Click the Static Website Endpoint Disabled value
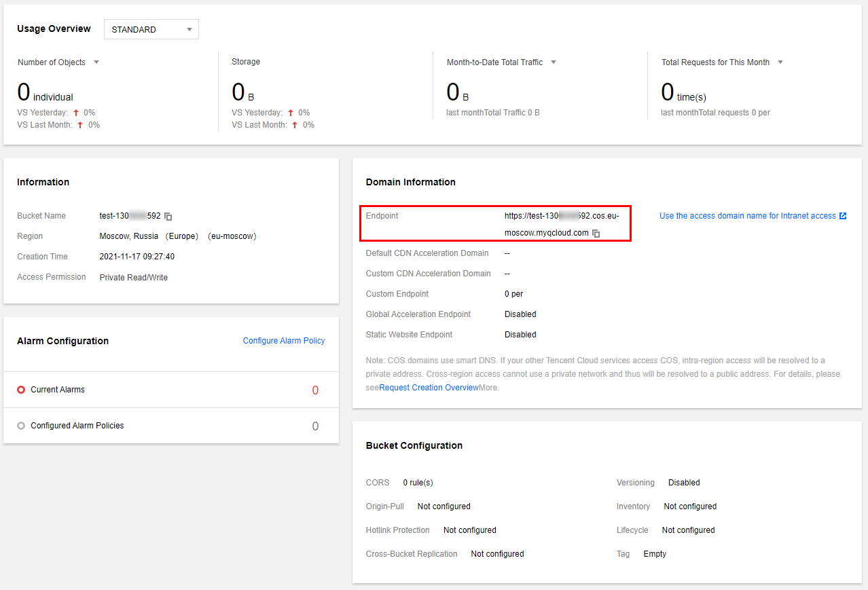The height and width of the screenshot is (590, 868). 520,335
